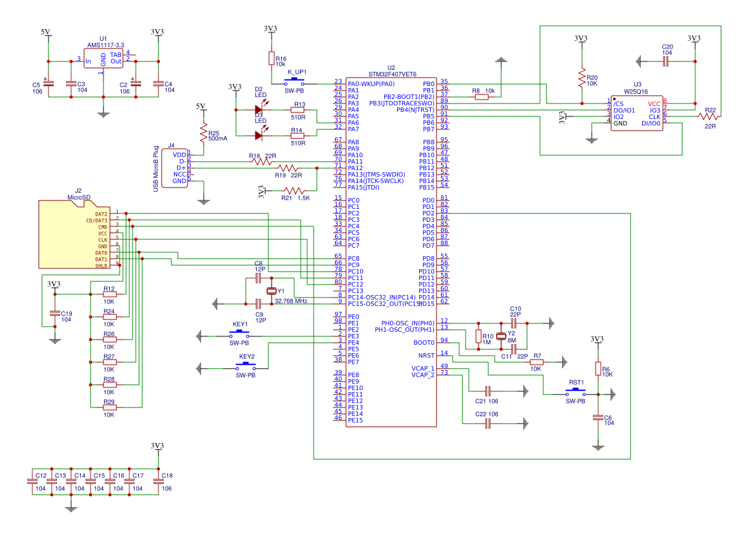756x535 pixels.
Task: Select resistor R7 10K
Action: click(x=537, y=362)
